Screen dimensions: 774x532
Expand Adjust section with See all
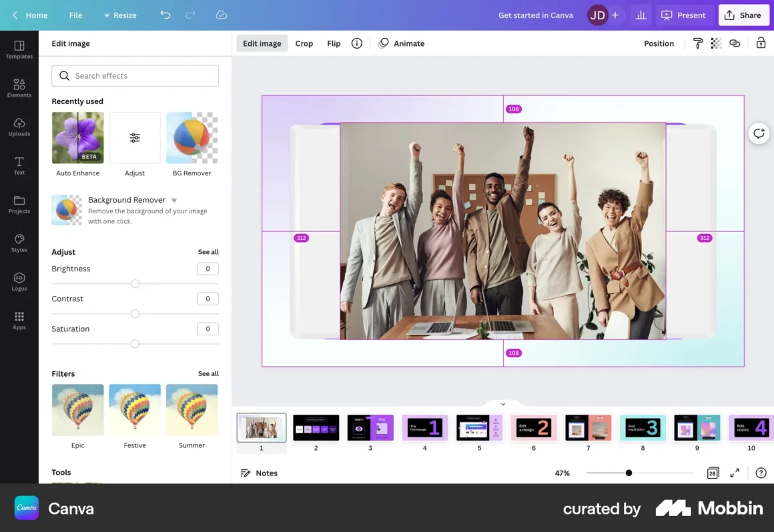point(208,252)
